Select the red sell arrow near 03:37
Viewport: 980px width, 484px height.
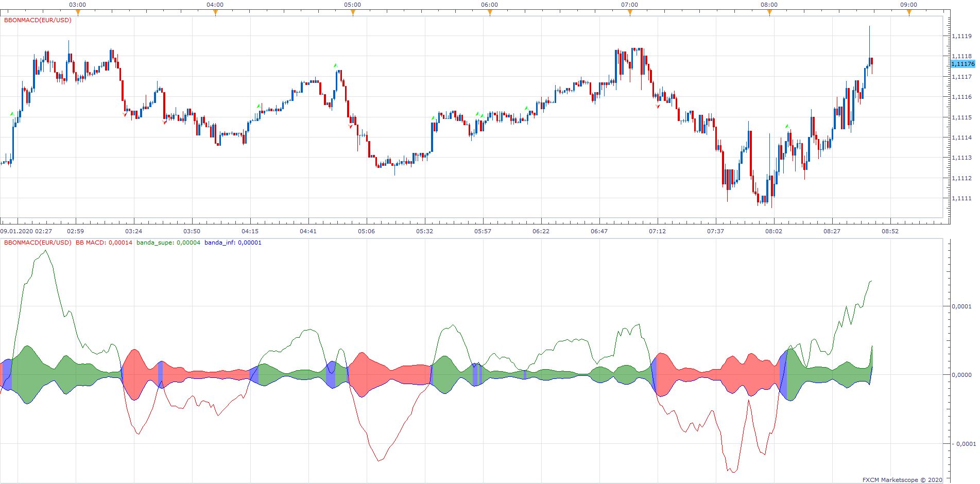coord(165,122)
